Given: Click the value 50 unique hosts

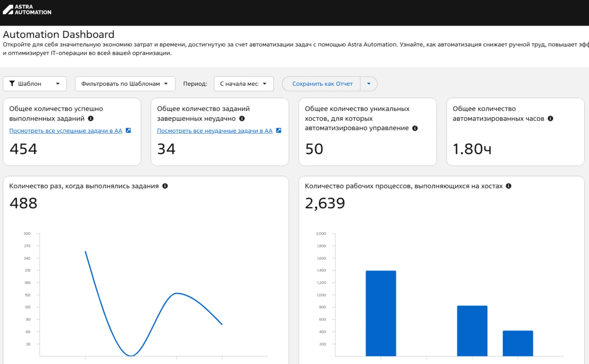Looking at the screenshot, I should click(314, 149).
